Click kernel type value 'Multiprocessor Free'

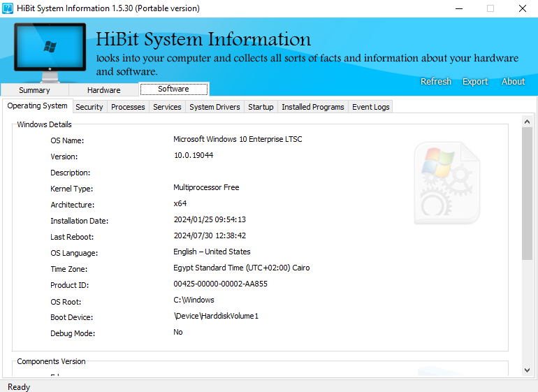pyautogui.click(x=206, y=187)
